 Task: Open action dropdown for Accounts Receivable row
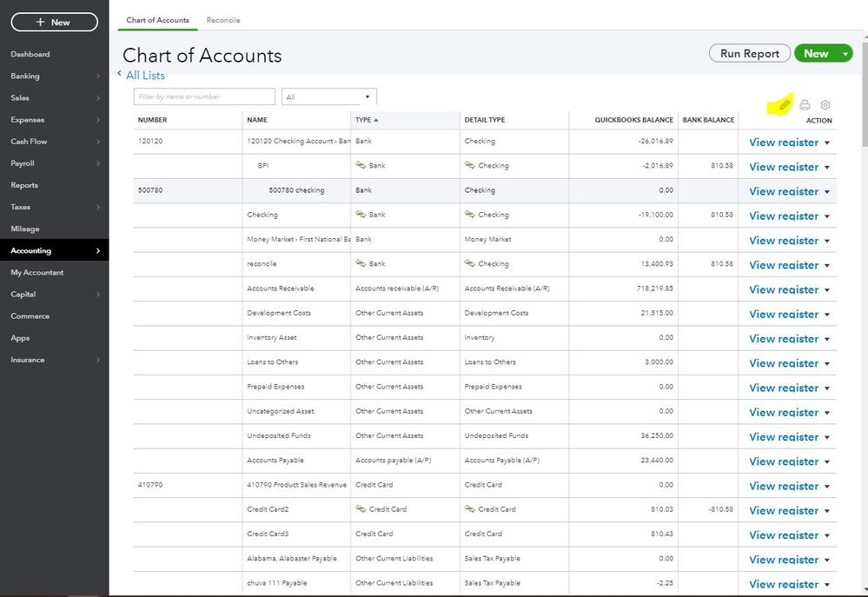[x=827, y=290]
